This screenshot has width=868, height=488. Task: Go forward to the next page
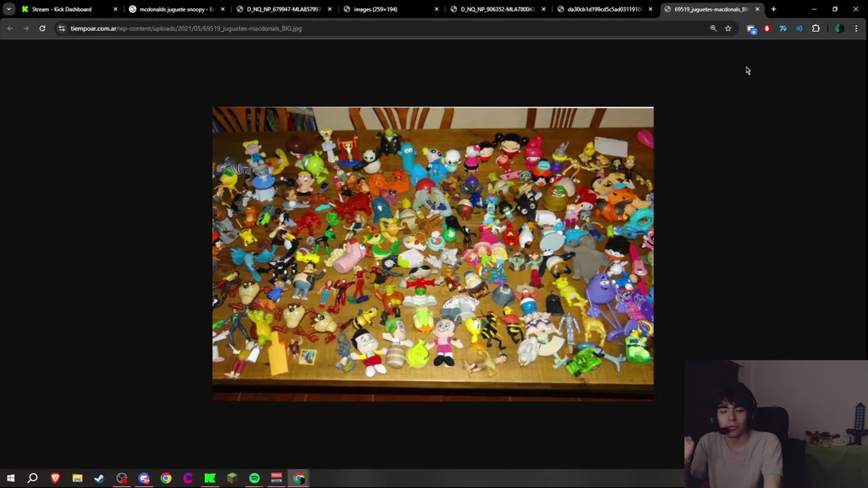click(x=26, y=28)
